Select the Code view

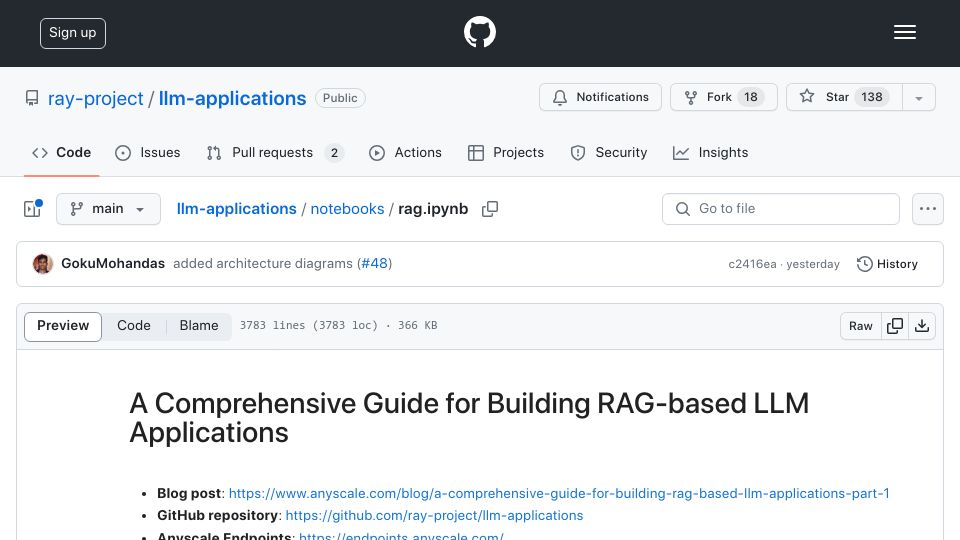[133, 326]
